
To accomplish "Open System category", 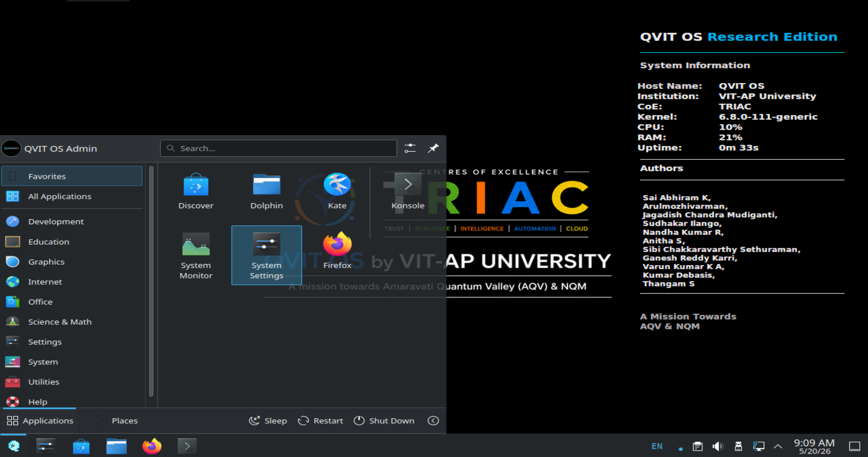I will point(72,362).
